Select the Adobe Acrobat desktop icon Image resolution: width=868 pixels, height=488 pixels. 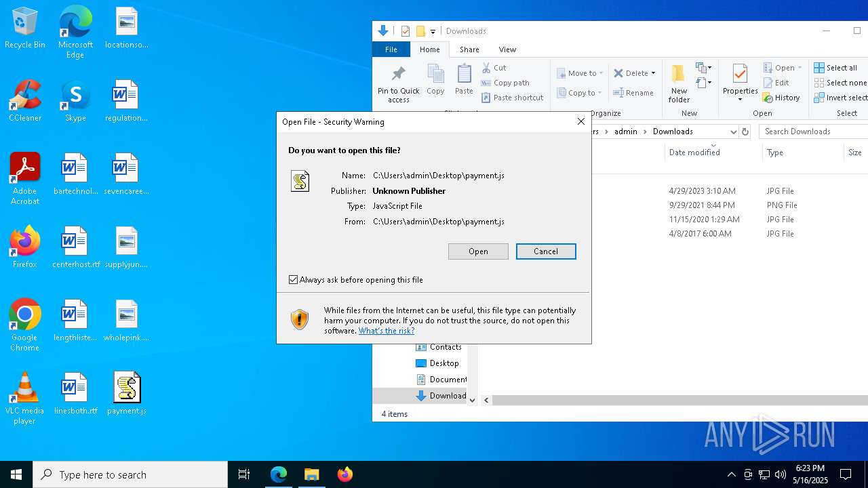point(25,179)
